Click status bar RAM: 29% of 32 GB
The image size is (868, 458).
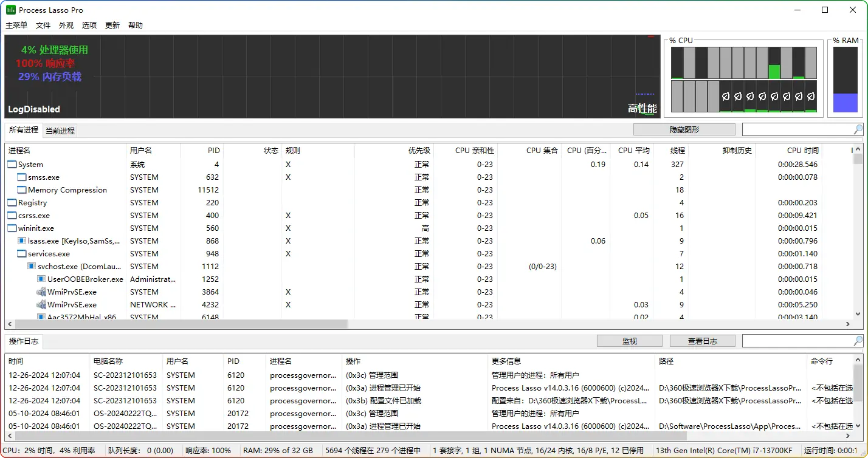pyautogui.click(x=278, y=451)
